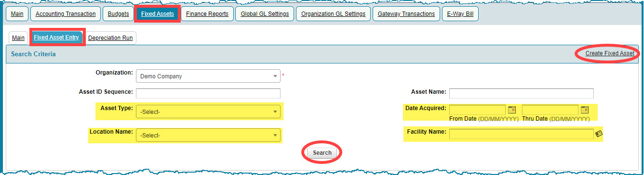Screen dimensions: 644x175
Task: Open the Thru Date calendar picker icon
Action: click(585, 110)
